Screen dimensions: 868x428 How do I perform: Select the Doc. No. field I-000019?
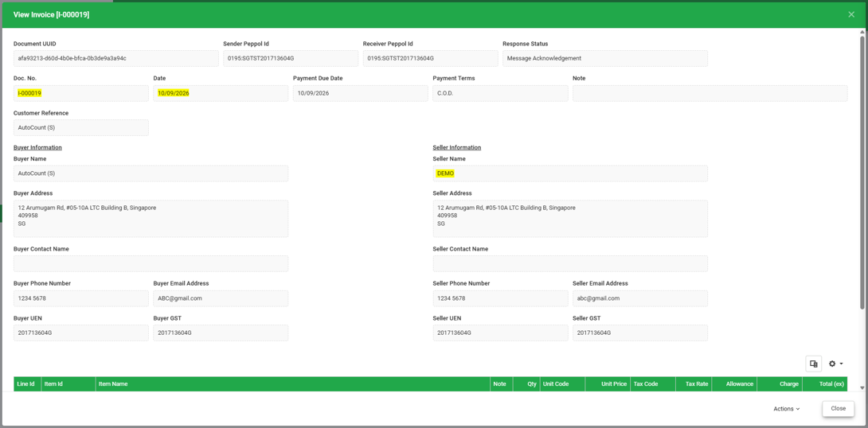[80, 93]
